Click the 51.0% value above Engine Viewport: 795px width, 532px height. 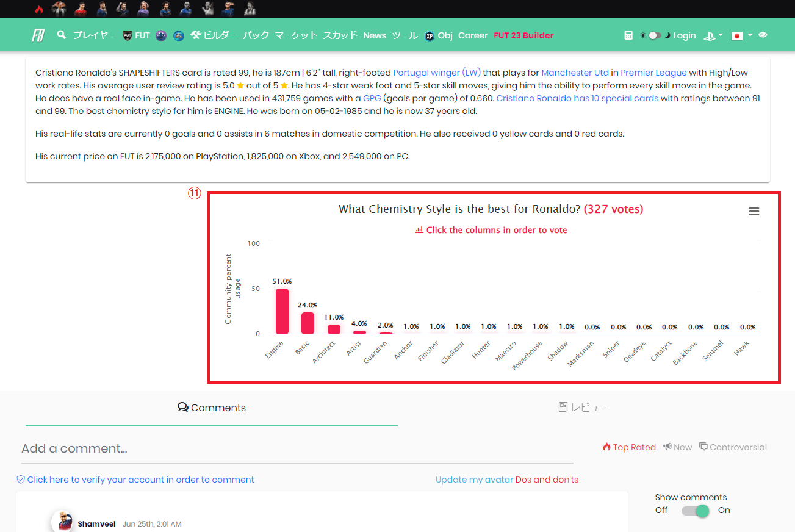(282, 281)
